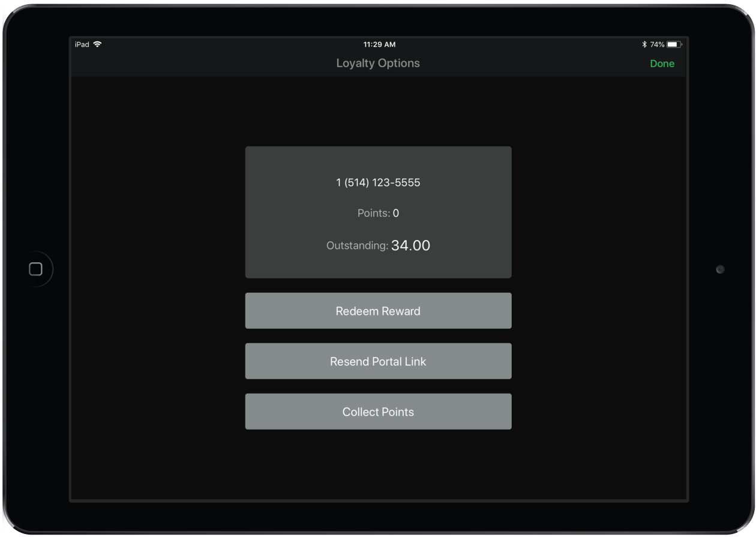Screen dimensions: 756x537
Task: Tap the green Done button
Action: 662,64
